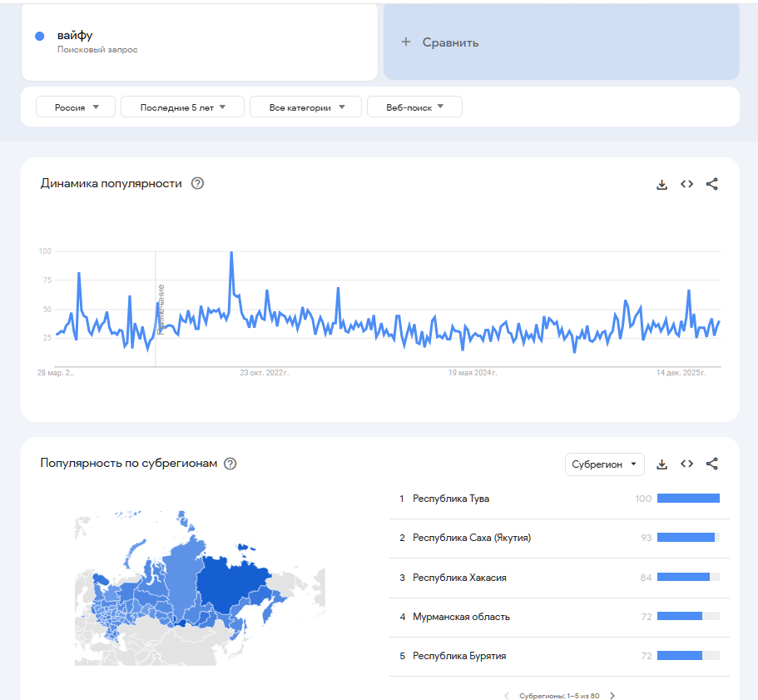
Task: Open embed code for popularity dynamics chart
Action: tap(686, 184)
